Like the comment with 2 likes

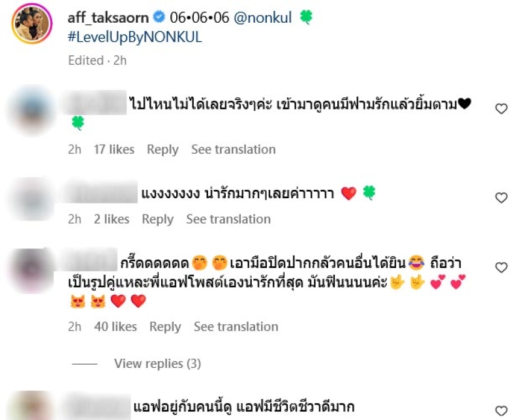(x=501, y=198)
